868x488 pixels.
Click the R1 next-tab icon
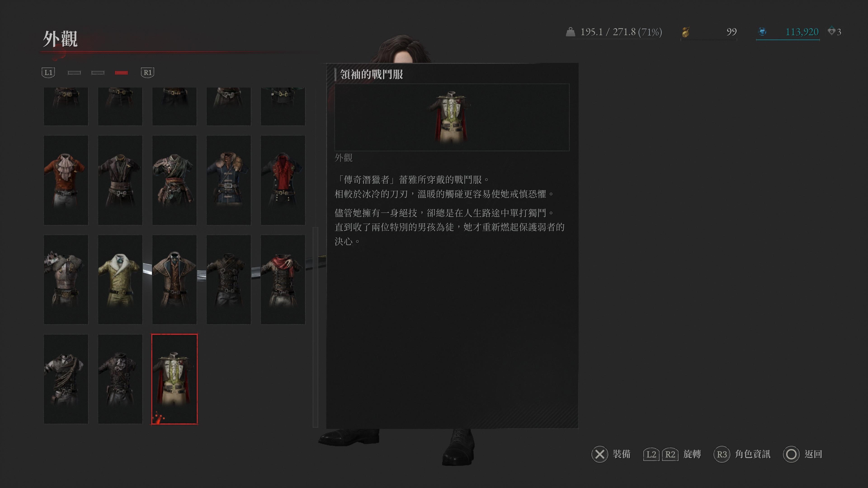pos(147,72)
